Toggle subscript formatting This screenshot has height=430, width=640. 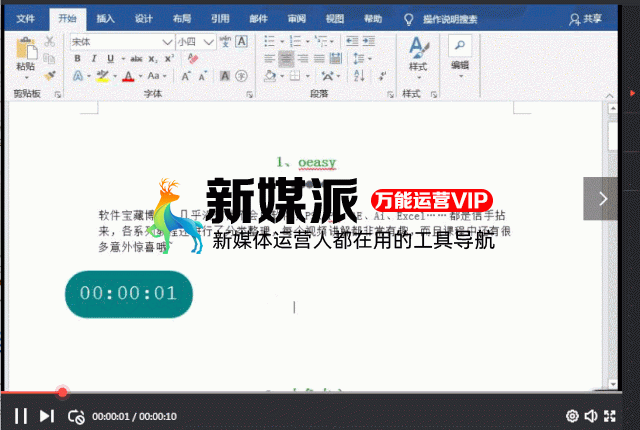(152, 59)
